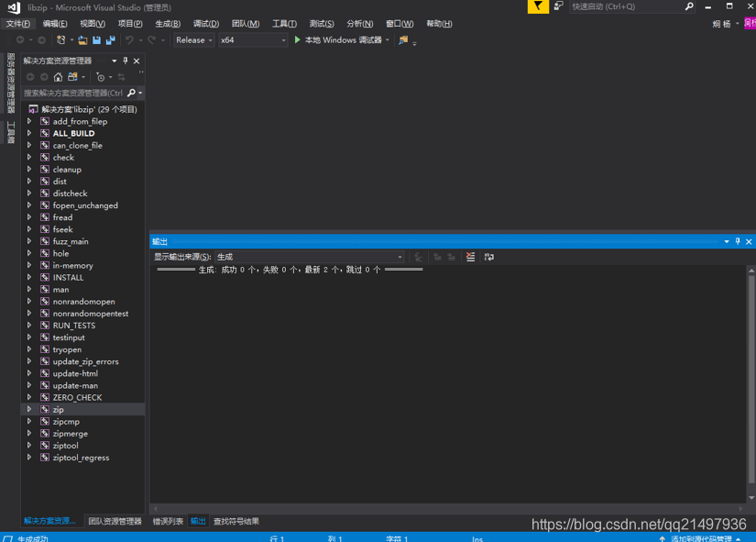Select the update_zip_errors project
The image size is (756, 542).
pyautogui.click(x=85, y=361)
